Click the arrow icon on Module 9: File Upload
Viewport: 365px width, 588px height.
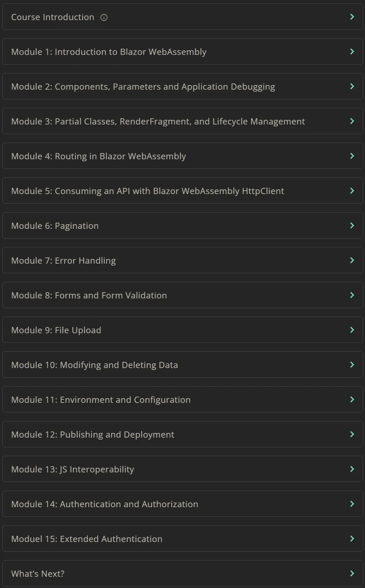[x=352, y=330]
